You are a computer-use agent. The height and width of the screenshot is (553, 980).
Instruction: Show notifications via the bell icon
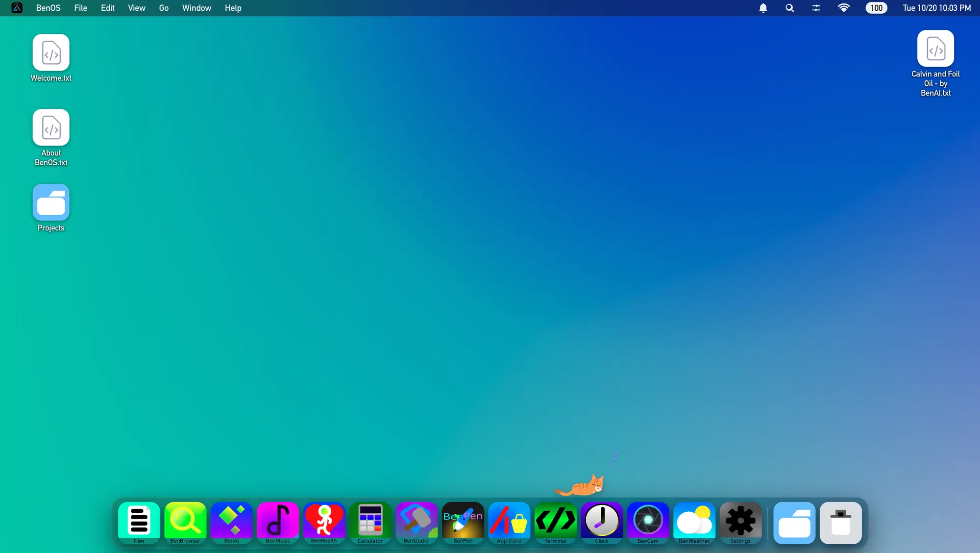(x=763, y=8)
